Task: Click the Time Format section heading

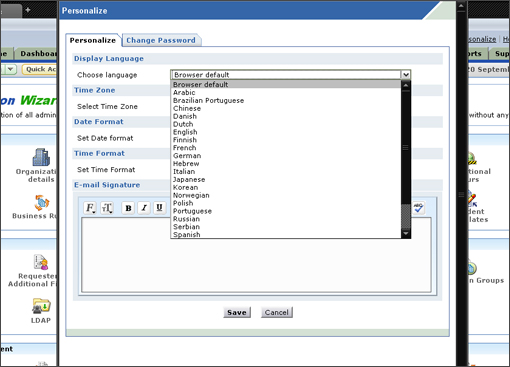Action: tap(99, 153)
